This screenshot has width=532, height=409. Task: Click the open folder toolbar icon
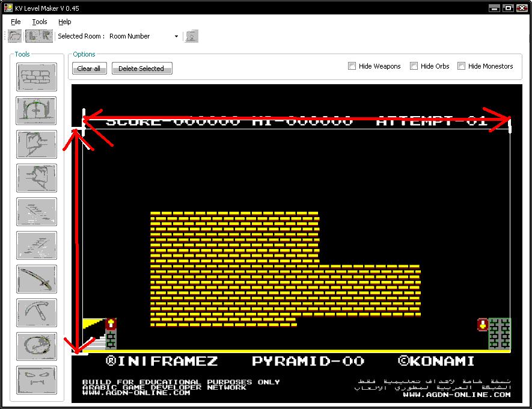coord(15,36)
